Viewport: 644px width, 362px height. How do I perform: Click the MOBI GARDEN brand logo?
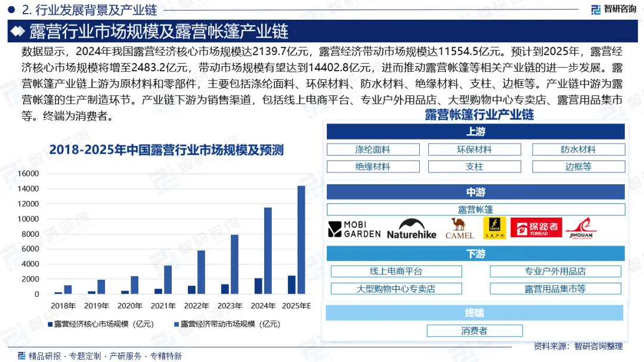tap(354, 229)
